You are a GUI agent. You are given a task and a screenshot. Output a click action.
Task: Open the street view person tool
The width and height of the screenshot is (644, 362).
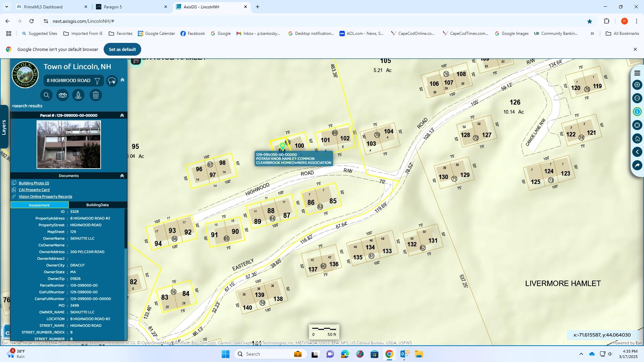coord(78,95)
